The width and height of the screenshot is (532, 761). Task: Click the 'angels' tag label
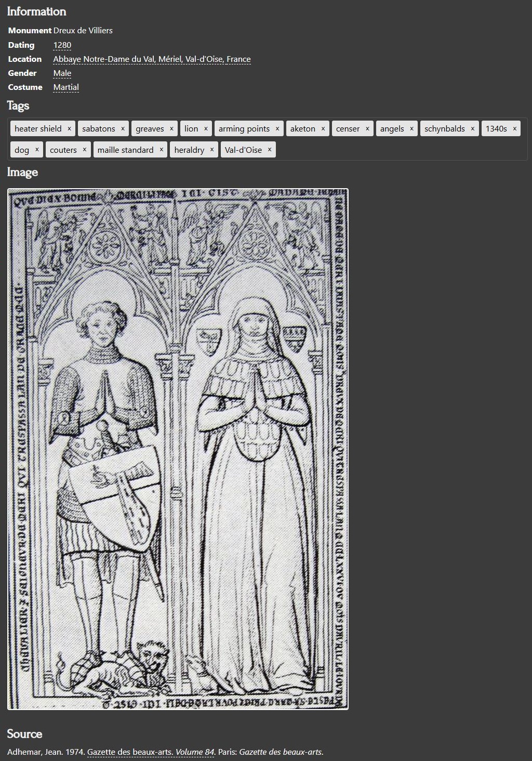(392, 129)
